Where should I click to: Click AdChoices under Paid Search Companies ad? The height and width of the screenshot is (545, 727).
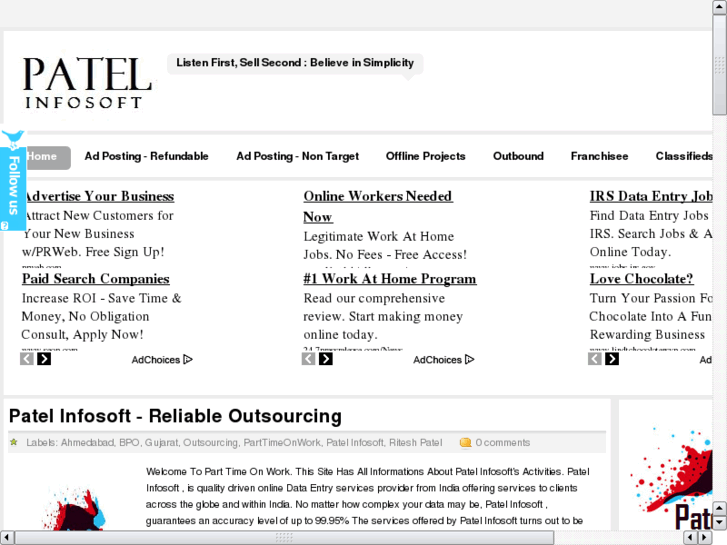162,360
